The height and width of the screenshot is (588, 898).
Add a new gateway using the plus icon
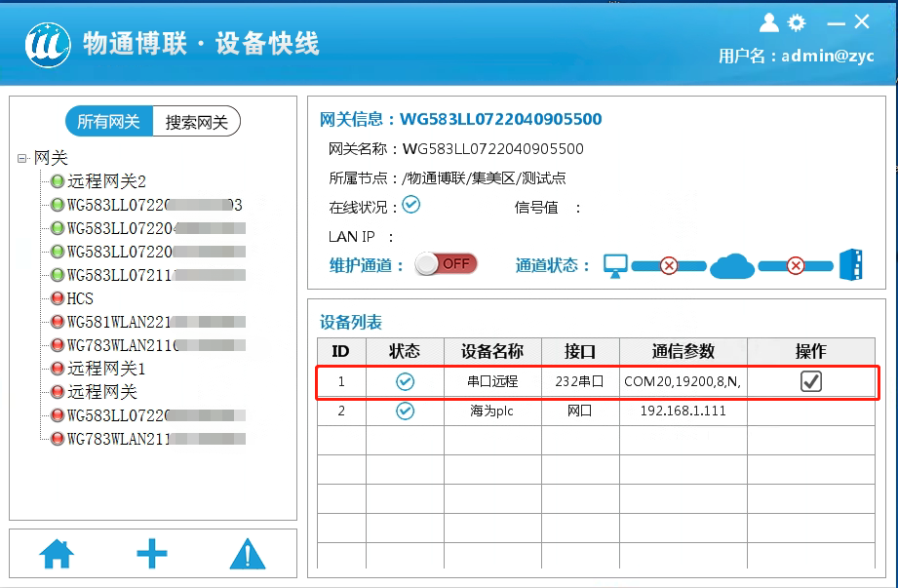[151, 552]
